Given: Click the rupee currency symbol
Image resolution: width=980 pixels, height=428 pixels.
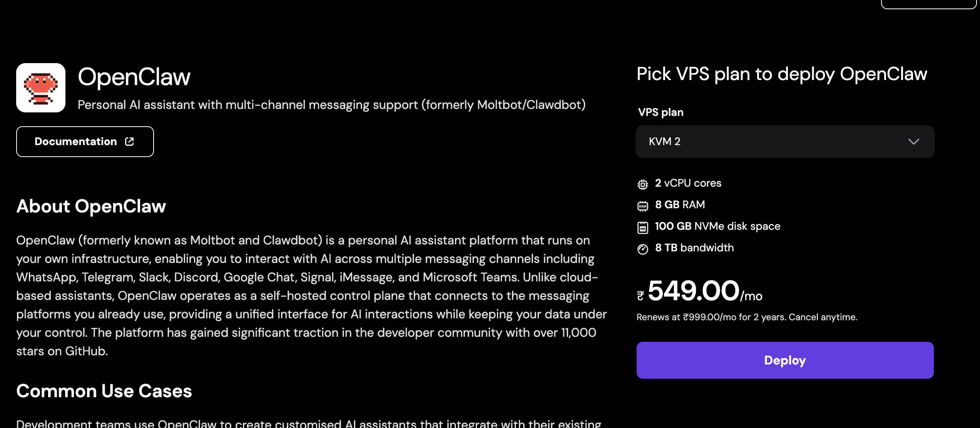Looking at the screenshot, I should tap(641, 296).
